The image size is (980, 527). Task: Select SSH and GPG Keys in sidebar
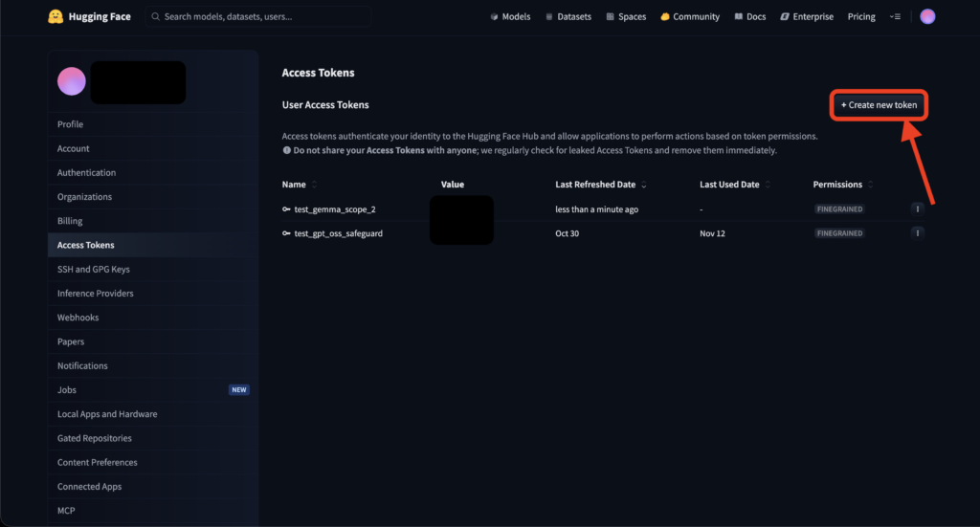93,269
